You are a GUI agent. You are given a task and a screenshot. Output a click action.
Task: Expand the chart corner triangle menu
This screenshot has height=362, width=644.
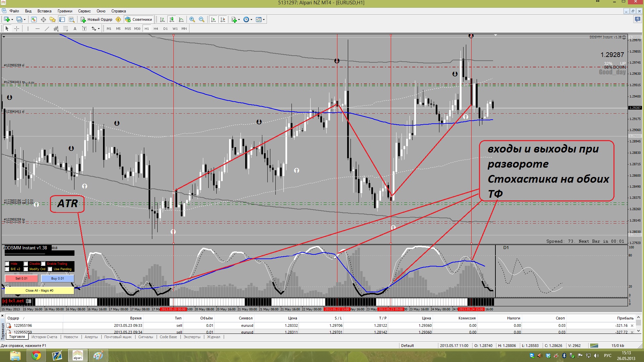click(4, 37)
